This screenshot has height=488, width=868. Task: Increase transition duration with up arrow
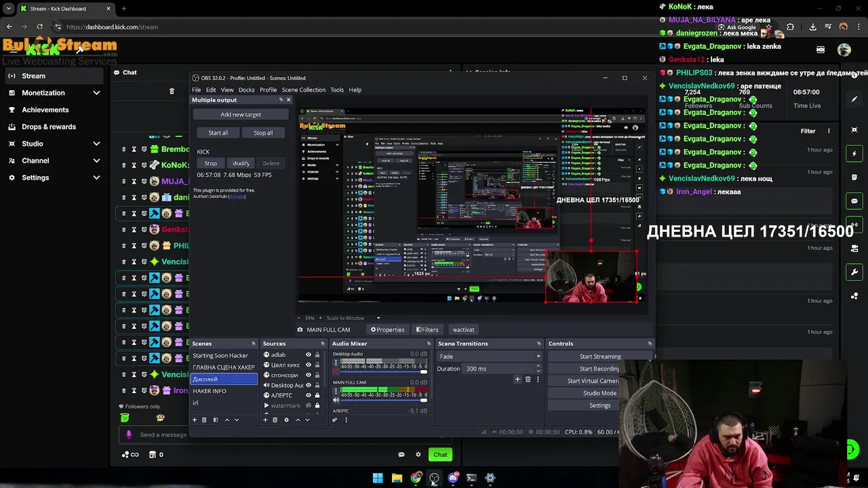click(538, 366)
